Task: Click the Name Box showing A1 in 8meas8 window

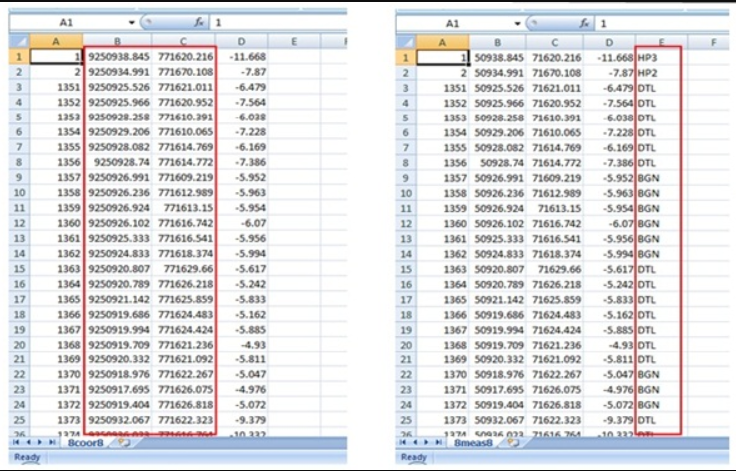Action: point(454,23)
